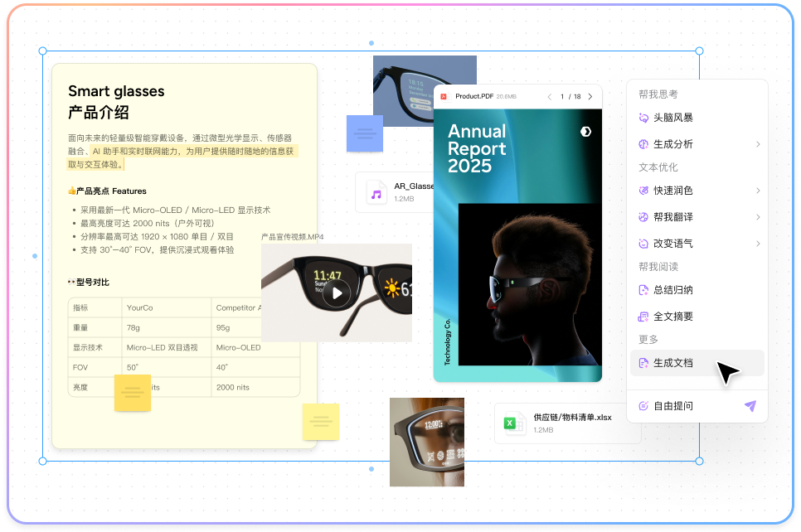This screenshot has height=532, width=801.
Task: Expand the 生成分析 submenu arrow
Action: point(758,144)
